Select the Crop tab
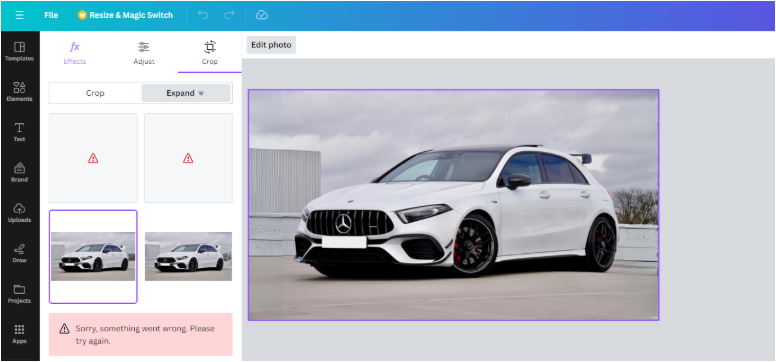 pos(209,53)
